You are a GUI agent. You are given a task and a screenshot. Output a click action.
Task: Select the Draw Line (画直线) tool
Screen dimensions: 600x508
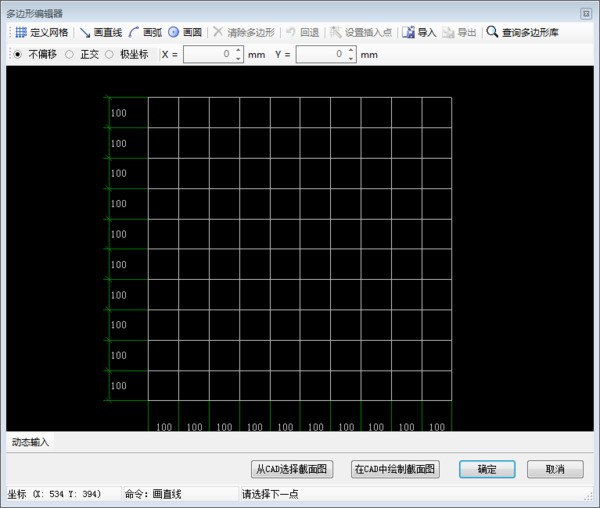(85, 33)
